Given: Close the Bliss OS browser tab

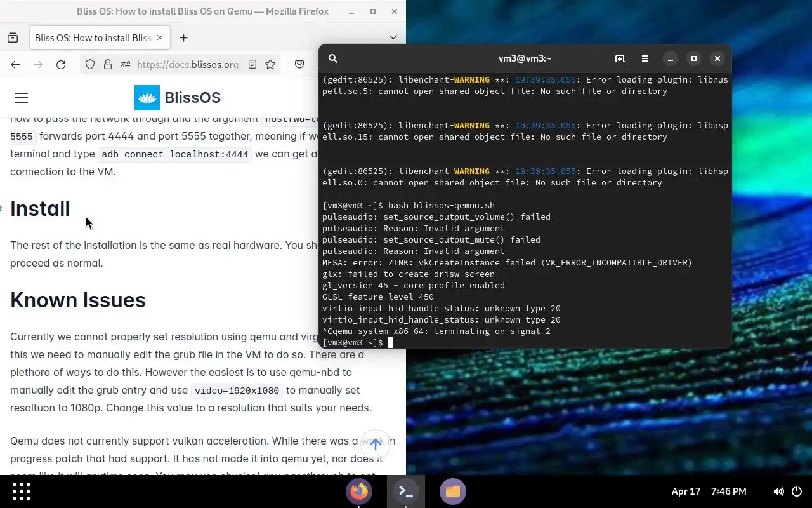Looking at the screenshot, I should tap(160, 37).
